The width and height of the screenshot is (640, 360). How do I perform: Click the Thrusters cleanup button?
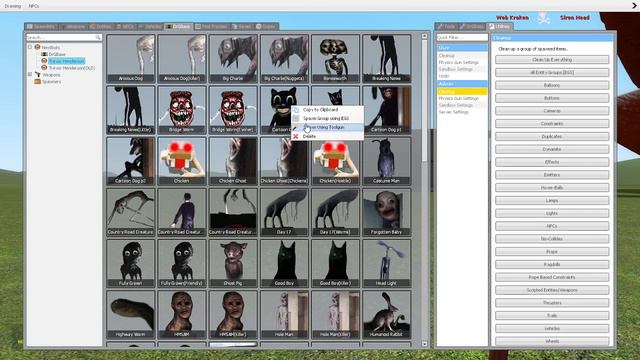[552, 303]
